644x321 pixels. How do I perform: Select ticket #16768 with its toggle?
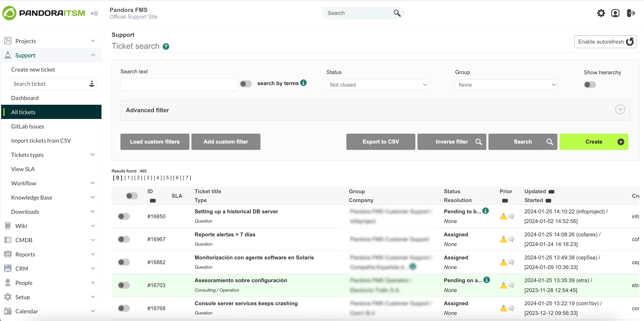tap(124, 308)
